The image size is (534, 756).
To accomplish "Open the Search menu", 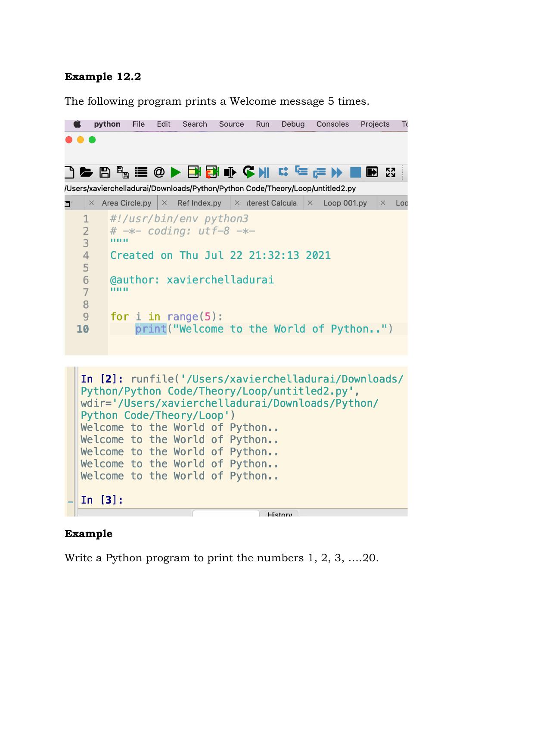I will click(195, 124).
